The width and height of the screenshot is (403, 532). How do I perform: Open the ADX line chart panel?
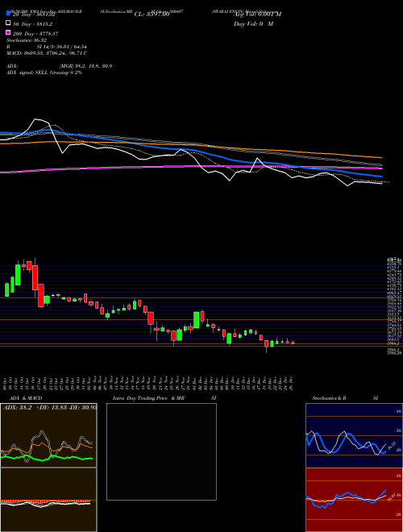click(48, 435)
